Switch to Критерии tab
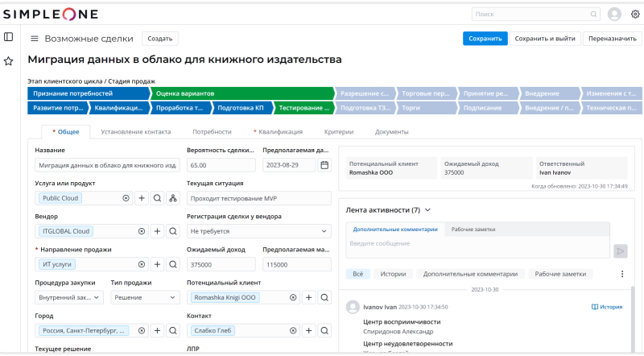Viewport: 644px width, 356px height. point(339,132)
